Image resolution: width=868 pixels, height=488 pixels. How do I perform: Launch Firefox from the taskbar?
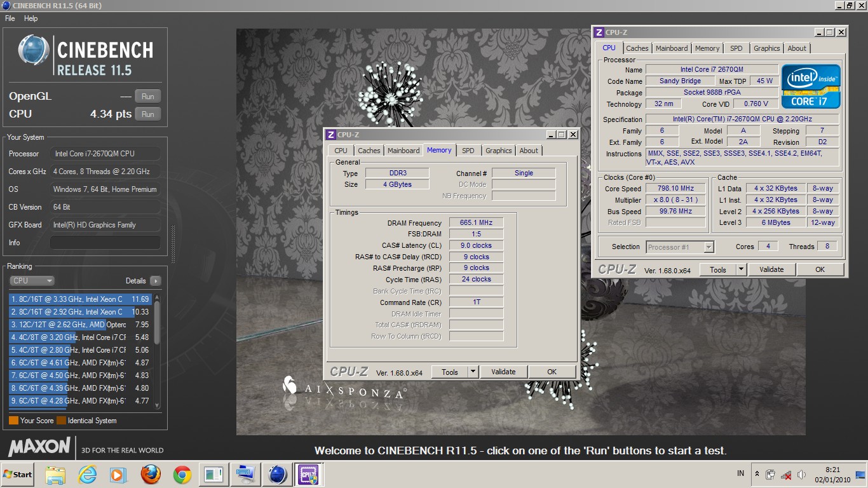click(151, 475)
